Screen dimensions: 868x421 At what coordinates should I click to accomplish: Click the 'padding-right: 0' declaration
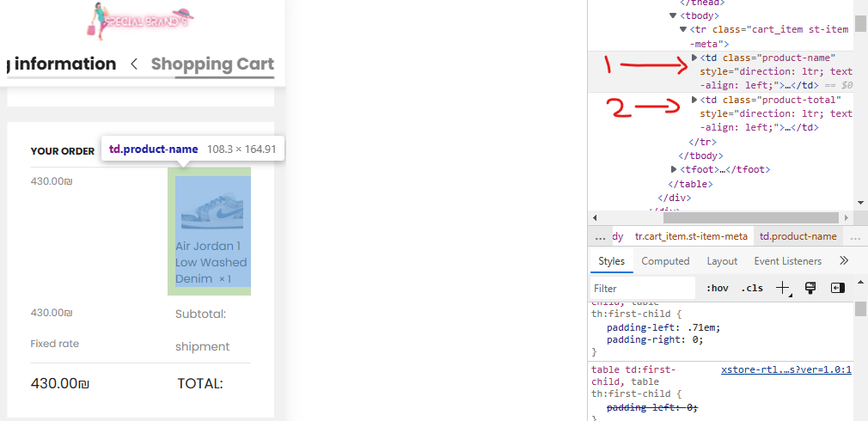tap(655, 339)
